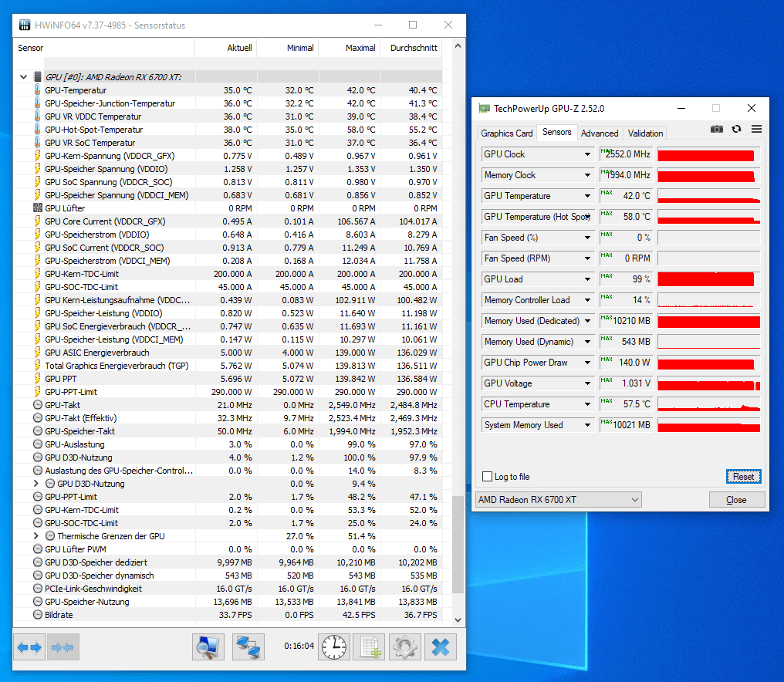Open the CPU Temperature dropdown in GPU-Z
Image resolution: width=784 pixels, height=682 pixels.
[587, 404]
